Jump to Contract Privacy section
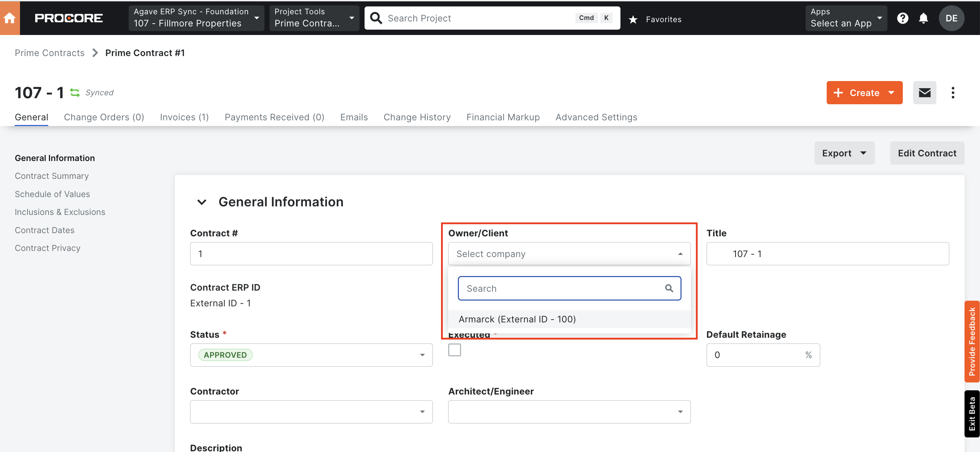Viewport: 980px width, 452px height. tap(48, 248)
